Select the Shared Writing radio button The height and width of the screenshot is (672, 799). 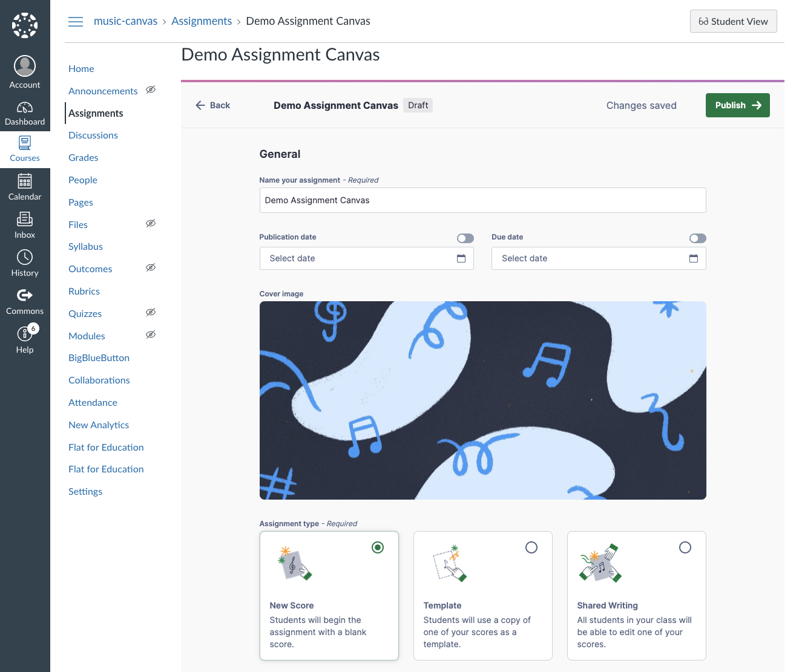click(x=685, y=547)
